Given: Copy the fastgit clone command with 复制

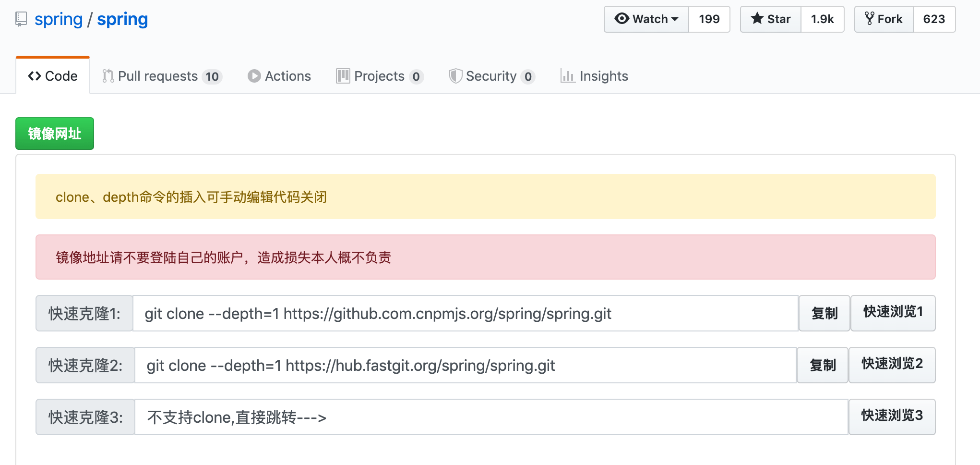Looking at the screenshot, I should pos(823,365).
